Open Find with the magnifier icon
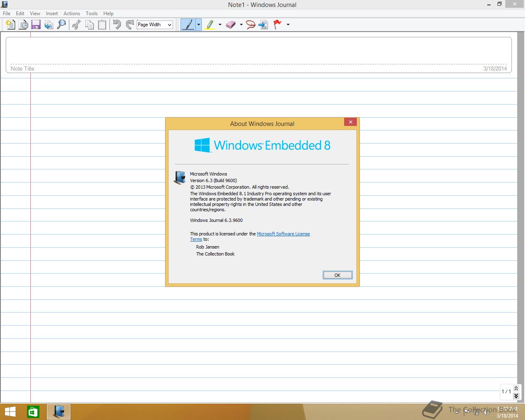525x420 pixels. (62, 25)
